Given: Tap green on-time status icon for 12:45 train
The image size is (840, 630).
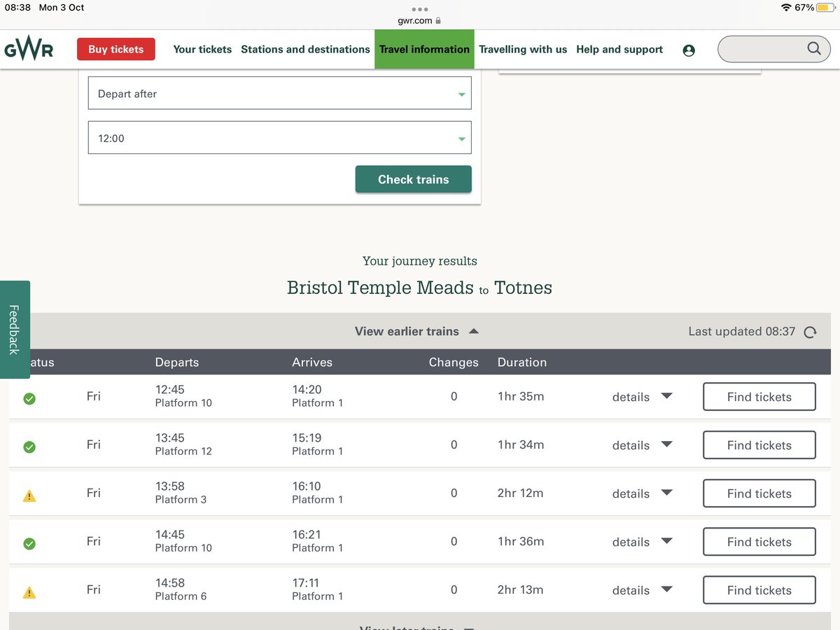Looking at the screenshot, I should tap(29, 398).
